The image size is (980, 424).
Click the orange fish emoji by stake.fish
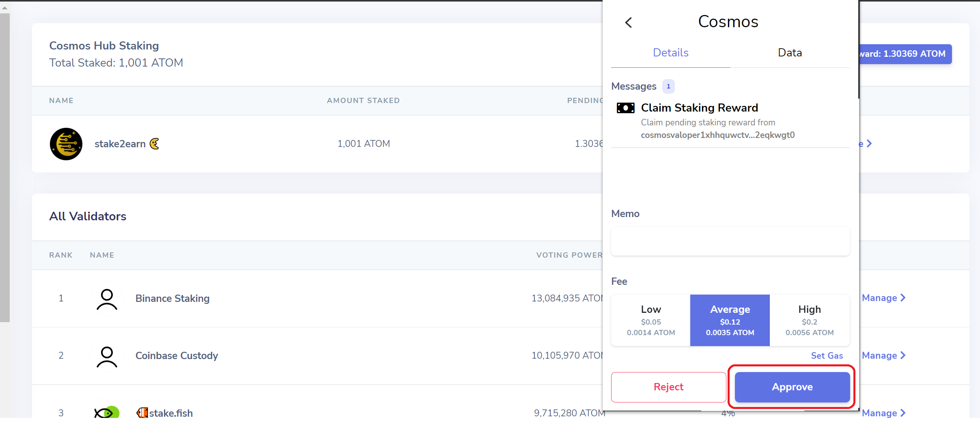(x=142, y=413)
